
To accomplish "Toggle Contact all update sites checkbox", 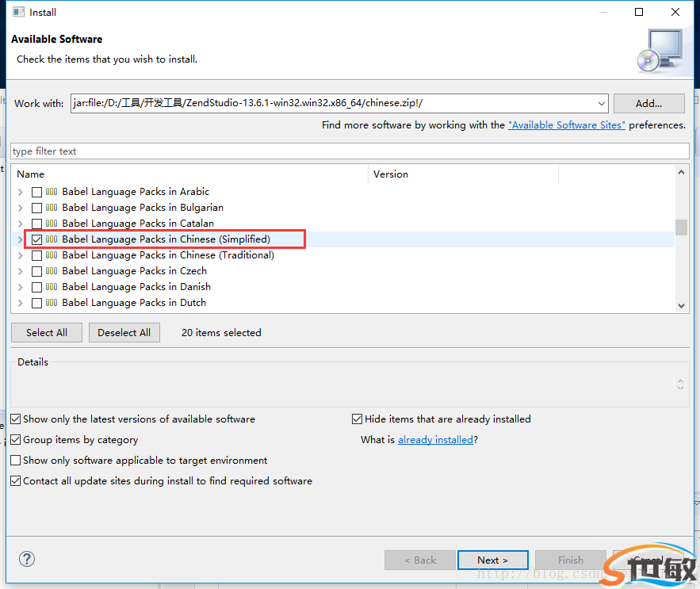I will click(16, 481).
